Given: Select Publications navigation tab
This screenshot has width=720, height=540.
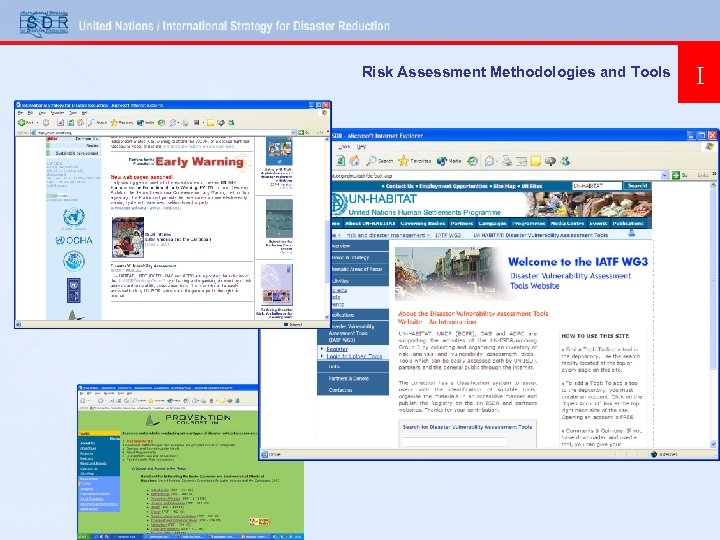Looking at the screenshot, I should coord(628,223).
